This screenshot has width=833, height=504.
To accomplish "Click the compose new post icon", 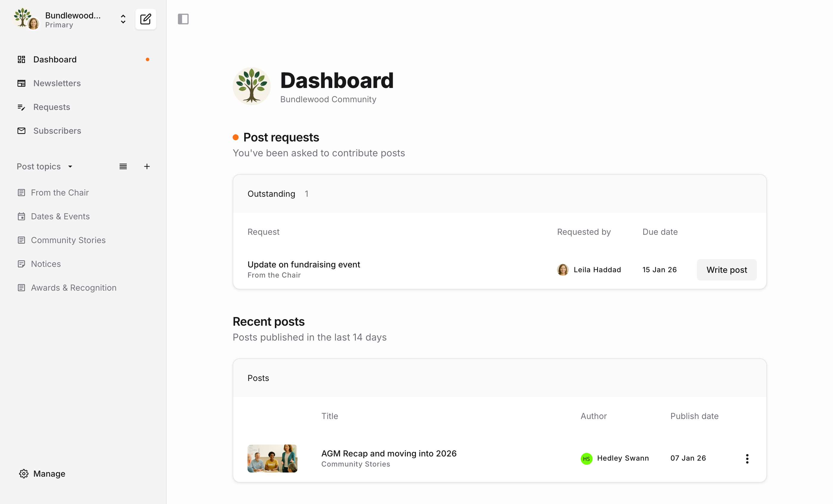I will [145, 19].
